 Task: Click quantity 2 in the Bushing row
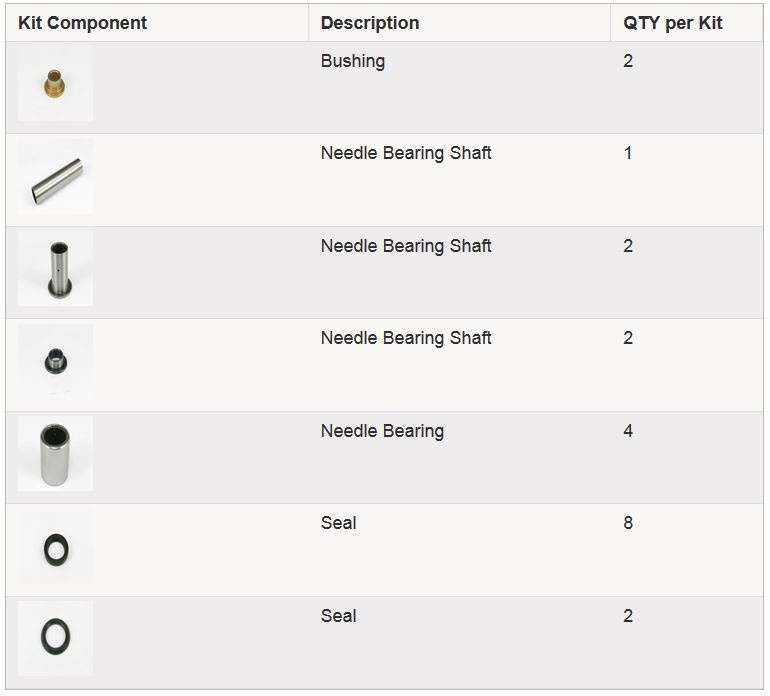point(628,61)
